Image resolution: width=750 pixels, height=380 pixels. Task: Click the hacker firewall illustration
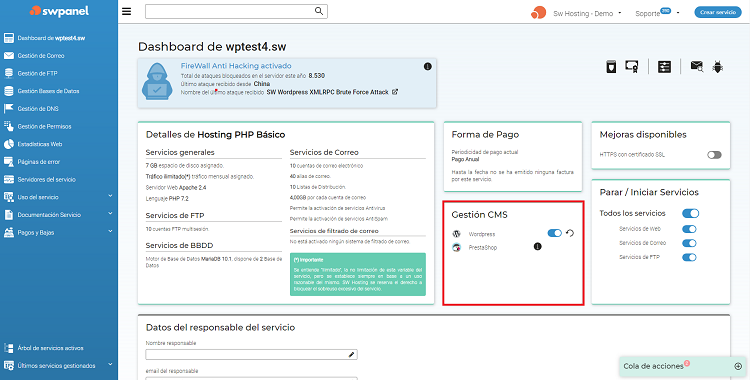[157, 81]
